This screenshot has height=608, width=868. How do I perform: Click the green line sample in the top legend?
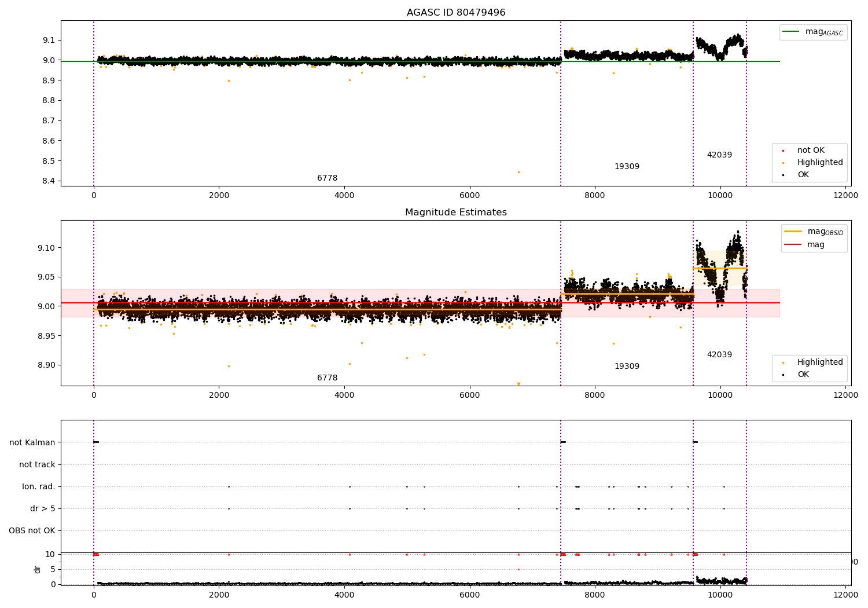point(791,32)
